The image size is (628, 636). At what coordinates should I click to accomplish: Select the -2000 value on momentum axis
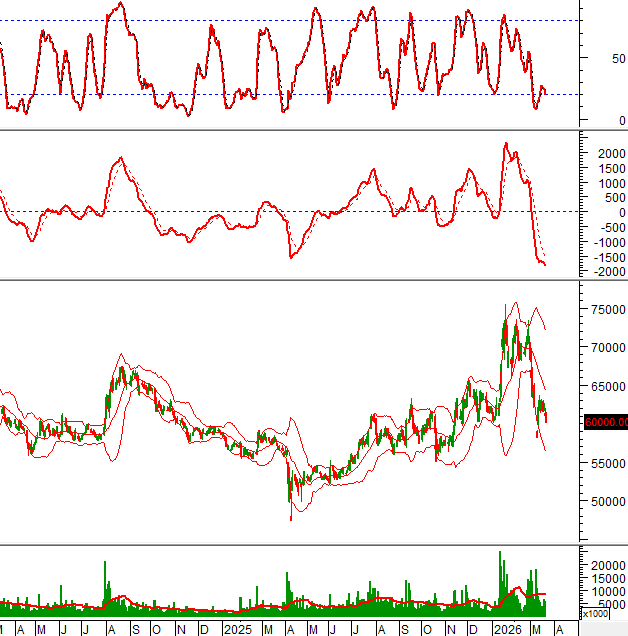[x=606, y=272]
